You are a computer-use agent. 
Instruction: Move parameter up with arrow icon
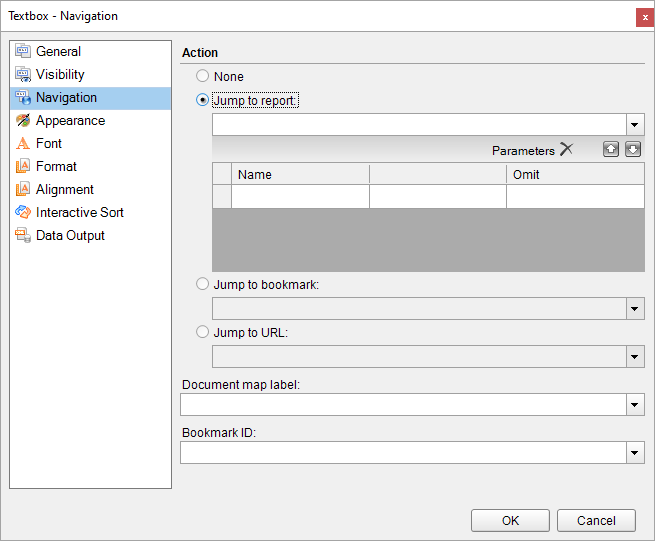point(611,149)
